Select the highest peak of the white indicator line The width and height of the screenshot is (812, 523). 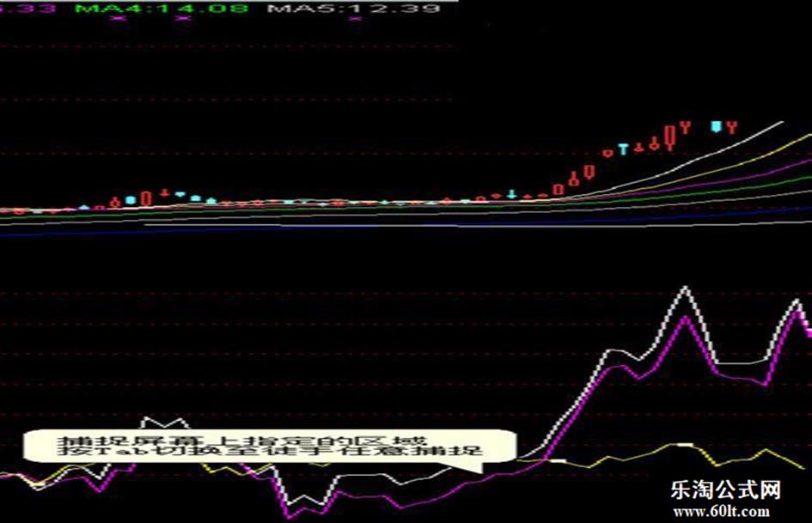point(685,288)
